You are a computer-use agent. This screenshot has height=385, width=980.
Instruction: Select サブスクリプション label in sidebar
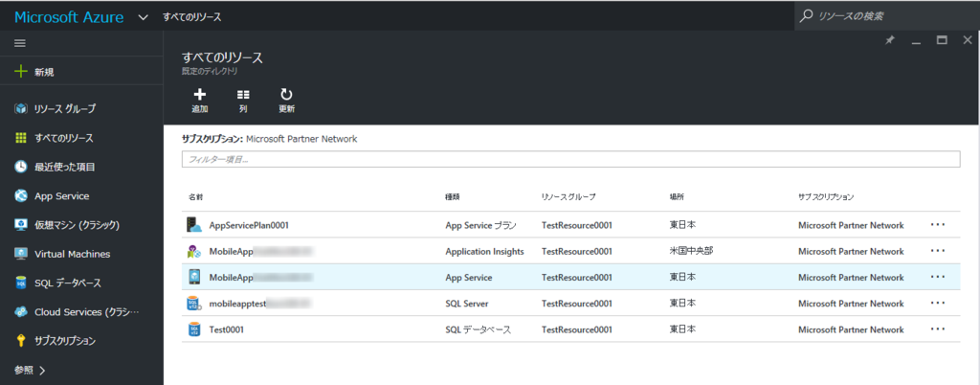pyautogui.click(x=65, y=341)
